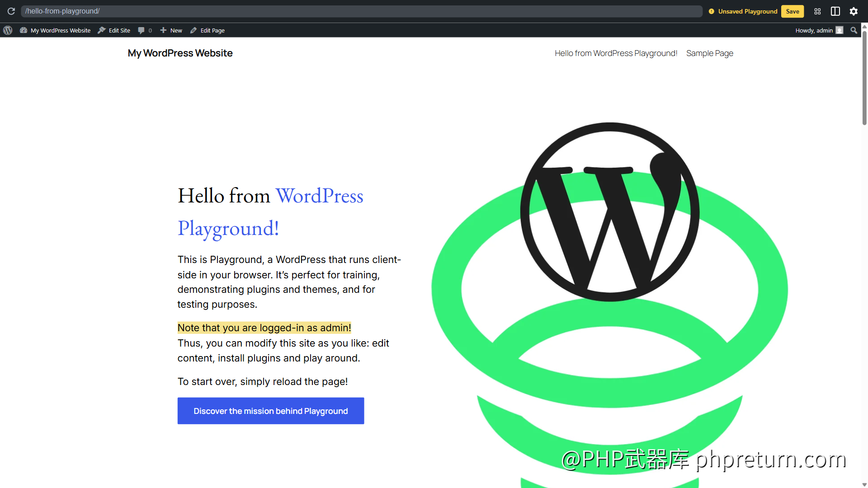Screen dimensions: 868x488
Task: Open Edit Site in admin bar
Action: tap(114, 30)
